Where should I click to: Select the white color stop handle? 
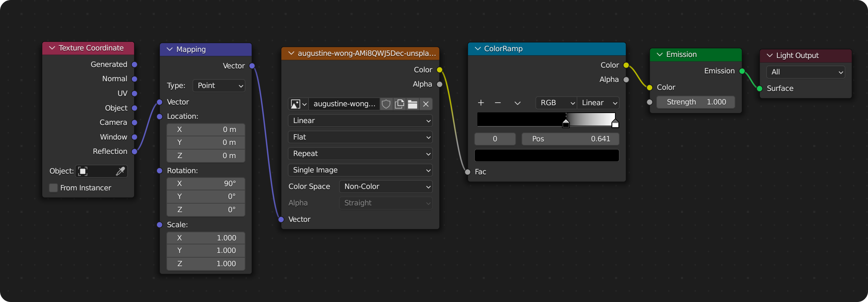pos(615,124)
